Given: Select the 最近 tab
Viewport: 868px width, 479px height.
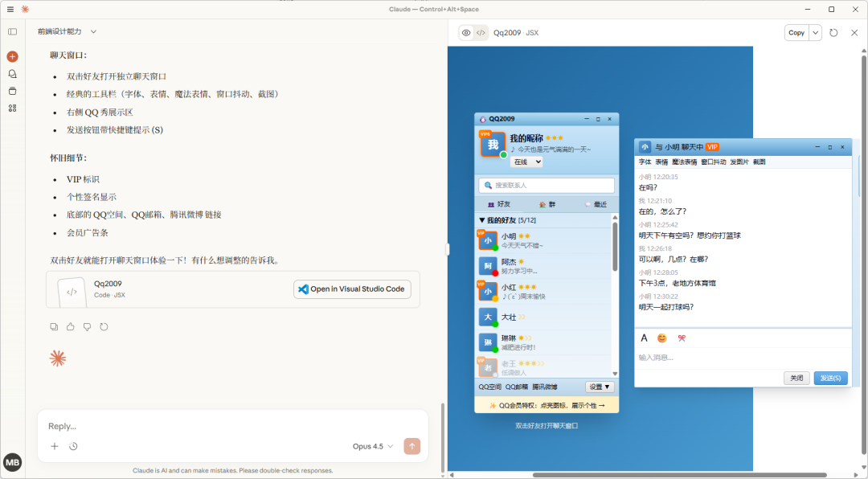Looking at the screenshot, I should click(596, 204).
